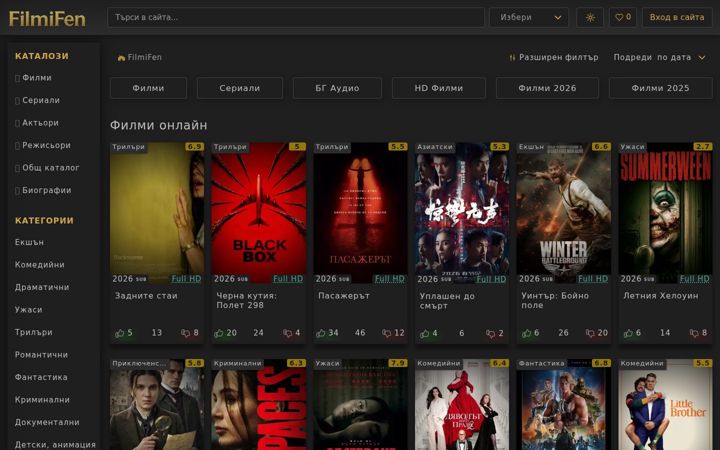Like the movie Задните стаи
Screen dimensions: 720x450
[x=120, y=333]
